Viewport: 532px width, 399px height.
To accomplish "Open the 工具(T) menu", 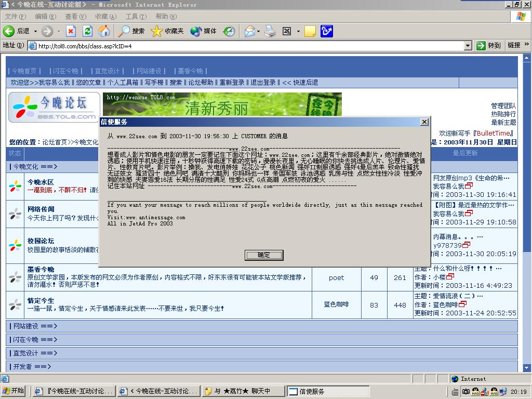I will click(x=136, y=17).
